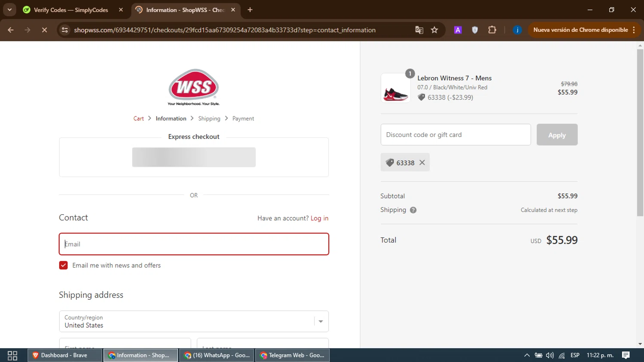The width and height of the screenshot is (644, 362).
Task: Open Windows Task View icon
Action: [x=12, y=356]
